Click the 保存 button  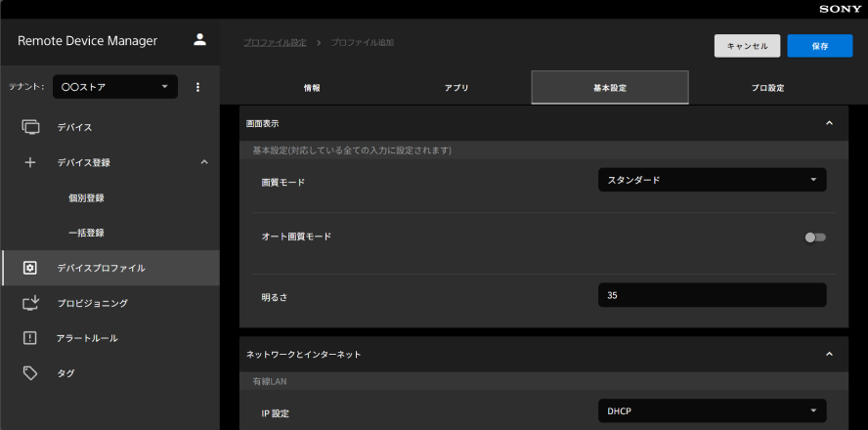pos(819,46)
